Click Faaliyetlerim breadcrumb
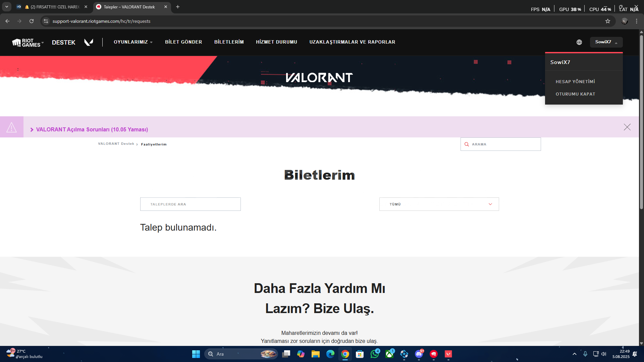 [x=154, y=144]
